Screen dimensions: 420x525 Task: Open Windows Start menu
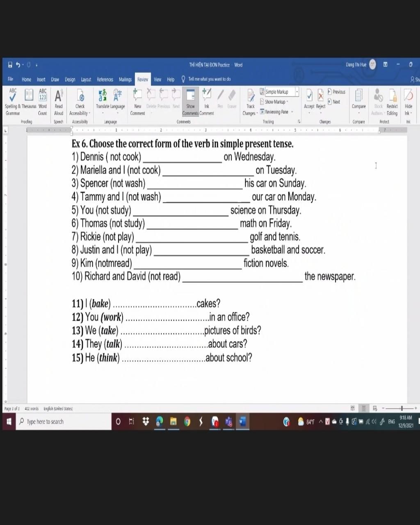pyautogui.click(x=9, y=421)
